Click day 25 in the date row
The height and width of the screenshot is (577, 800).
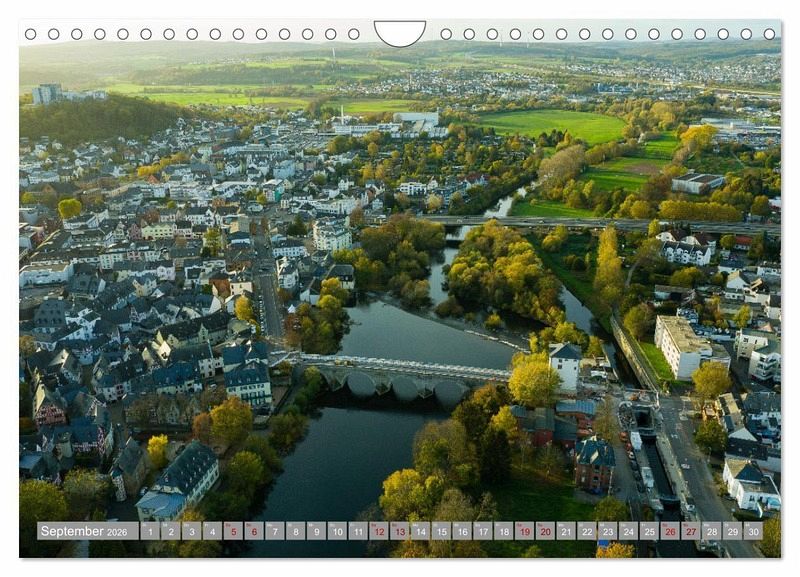(x=649, y=531)
